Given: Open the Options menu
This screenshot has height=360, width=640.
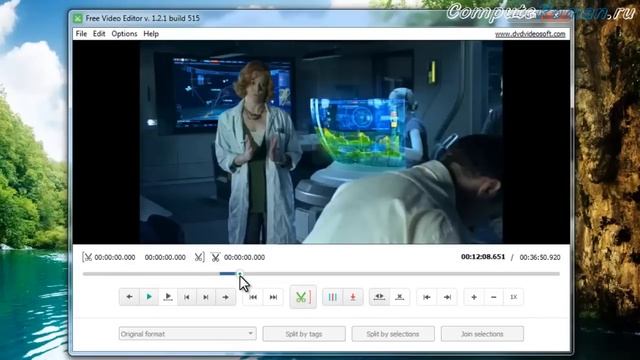Looking at the screenshot, I should point(124,34).
